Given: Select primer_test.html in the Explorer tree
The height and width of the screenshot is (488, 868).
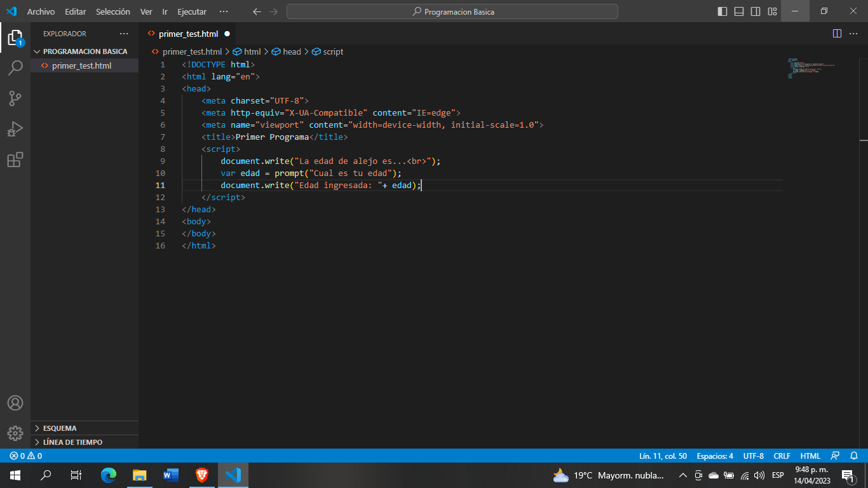Looking at the screenshot, I should 85,65.
